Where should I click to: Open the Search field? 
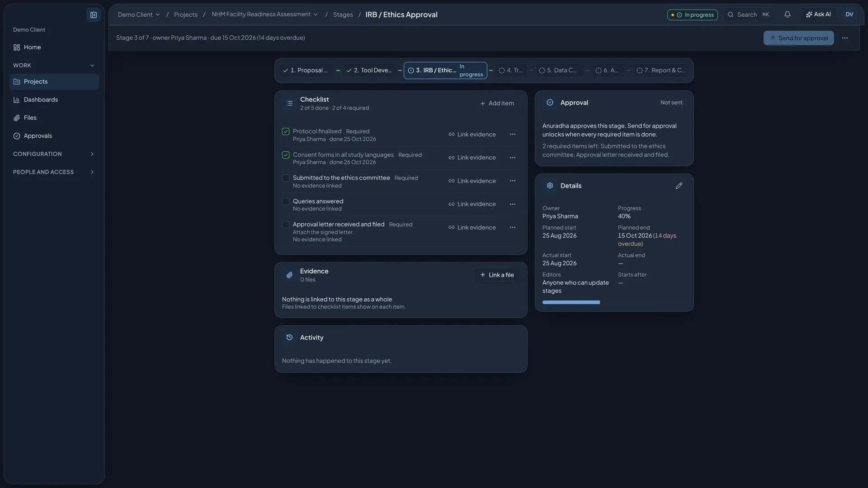748,14
